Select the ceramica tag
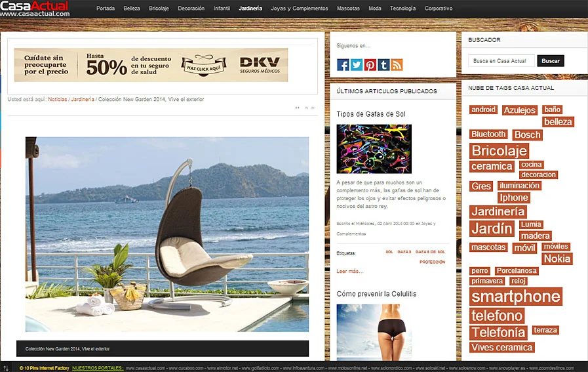588x372 pixels. click(492, 166)
